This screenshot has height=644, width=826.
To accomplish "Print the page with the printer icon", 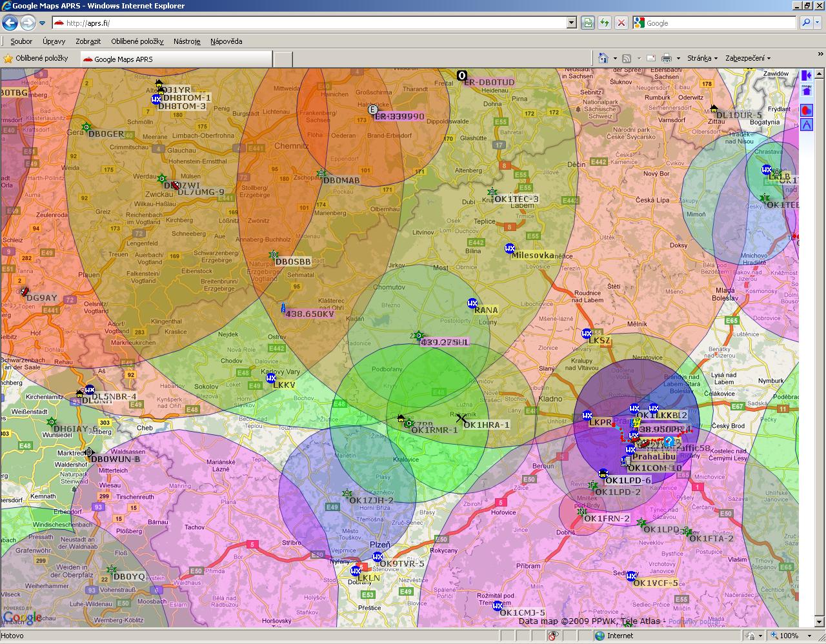I will [667, 58].
